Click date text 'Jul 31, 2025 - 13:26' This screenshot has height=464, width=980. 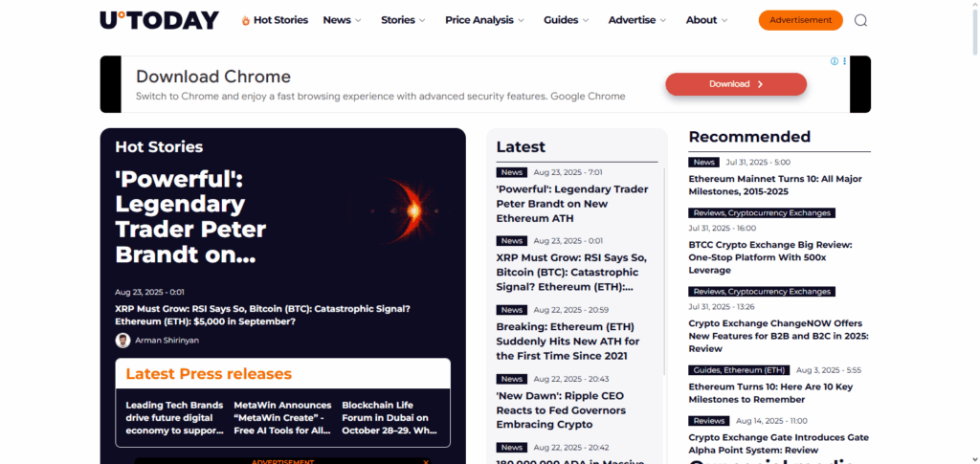tap(722, 307)
